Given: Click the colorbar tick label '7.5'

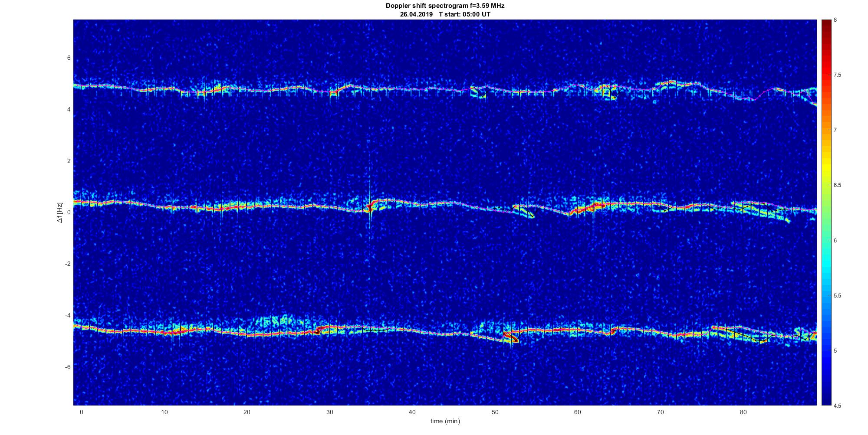Looking at the screenshot, I should tap(837, 75).
